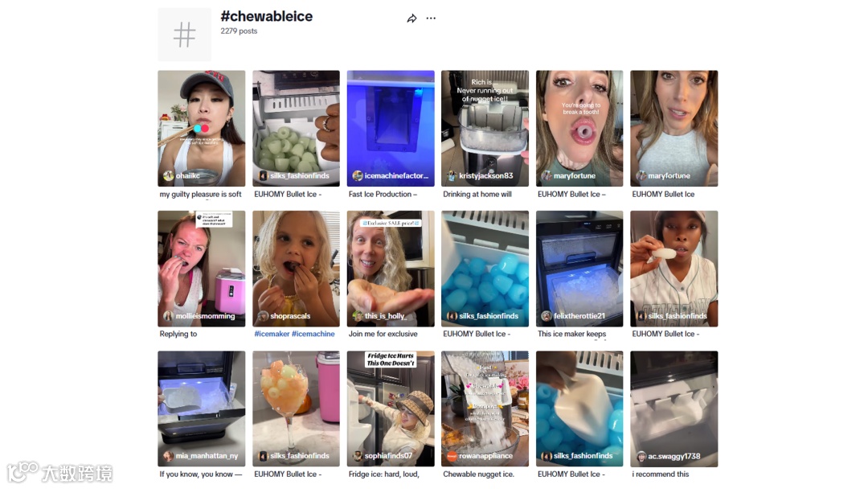Open felixtherottie21 ice maker video

pos(579,269)
